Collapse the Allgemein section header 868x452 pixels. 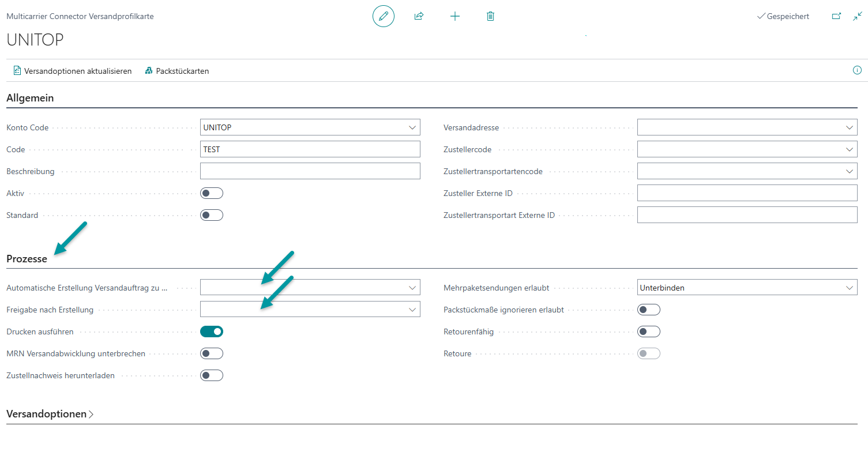click(30, 98)
